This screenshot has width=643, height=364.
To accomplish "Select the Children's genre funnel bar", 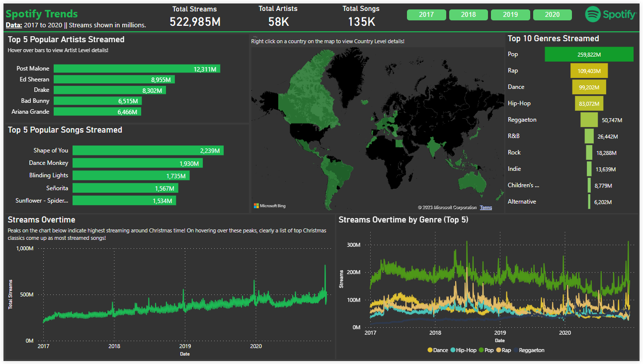I will click(589, 185).
